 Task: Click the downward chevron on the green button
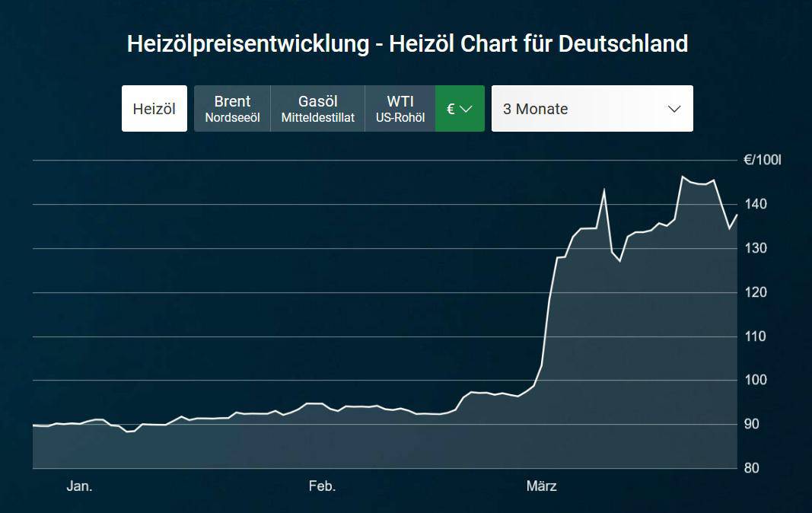(468, 110)
